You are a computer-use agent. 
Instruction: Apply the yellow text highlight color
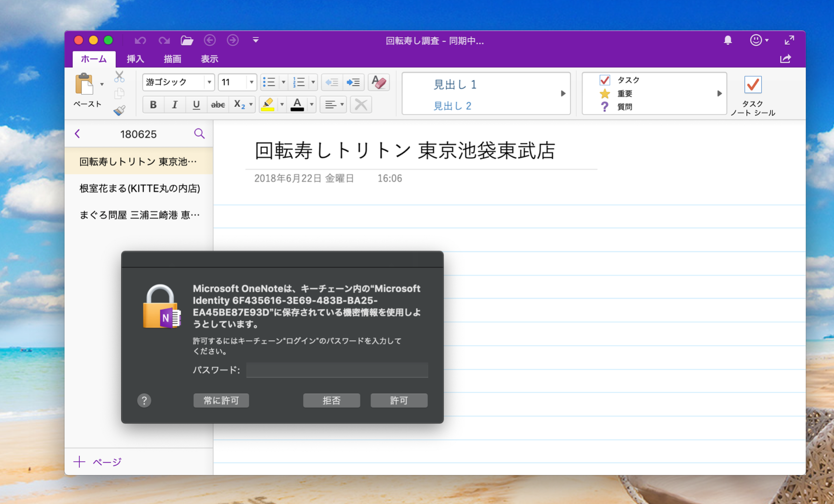pyautogui.click(x=268, y=105)
